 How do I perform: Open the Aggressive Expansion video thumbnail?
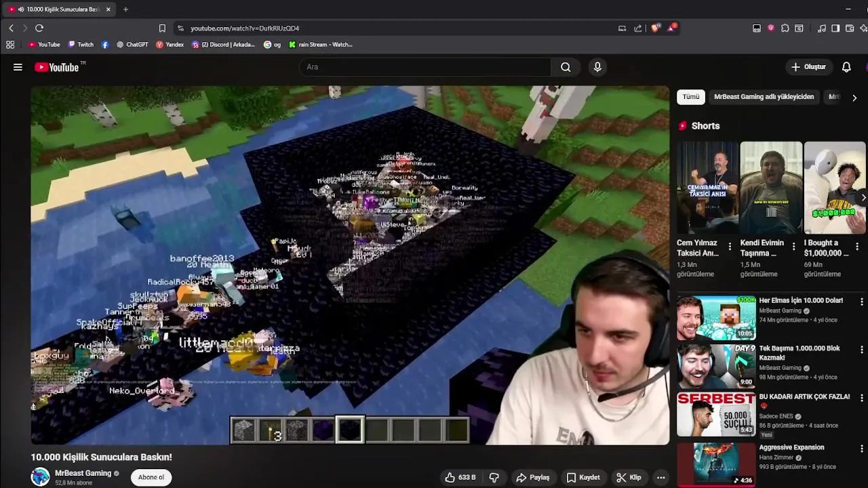716,464
